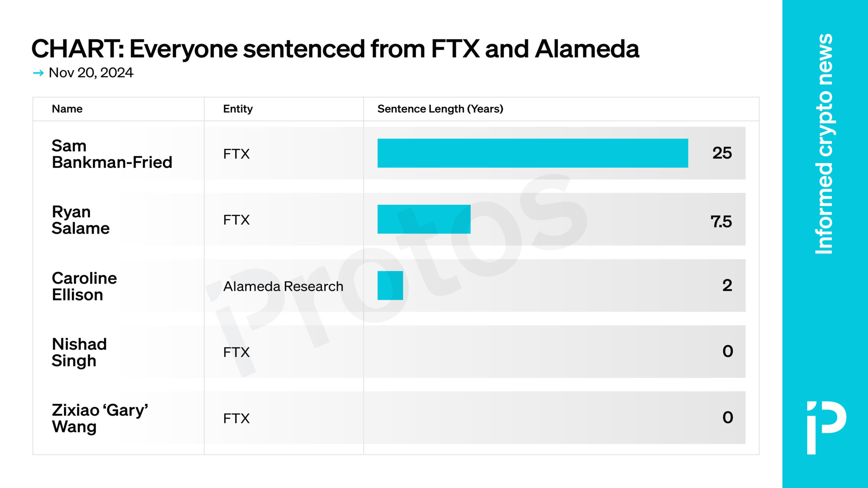Click Caroline Ellison's 2-year bar
The width and height of the screenshot is (868, 488).
[390, 285]
